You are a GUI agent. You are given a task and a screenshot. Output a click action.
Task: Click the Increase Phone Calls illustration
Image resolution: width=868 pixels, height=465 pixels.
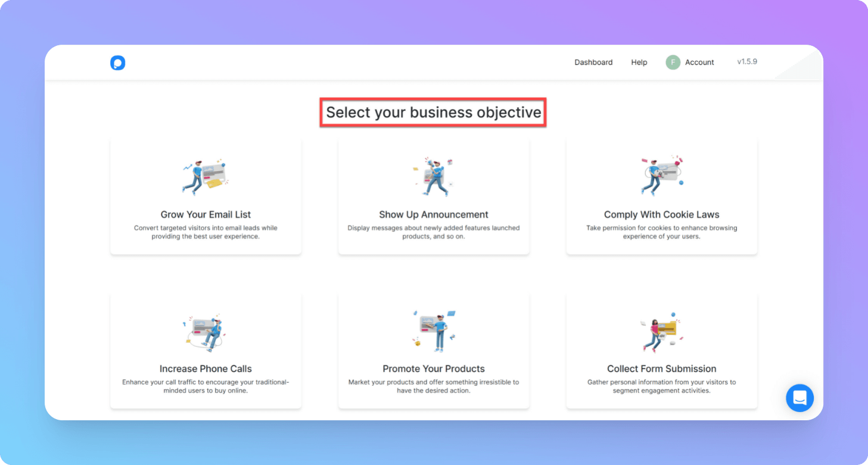pyautogui.click(x=206, y=332)
